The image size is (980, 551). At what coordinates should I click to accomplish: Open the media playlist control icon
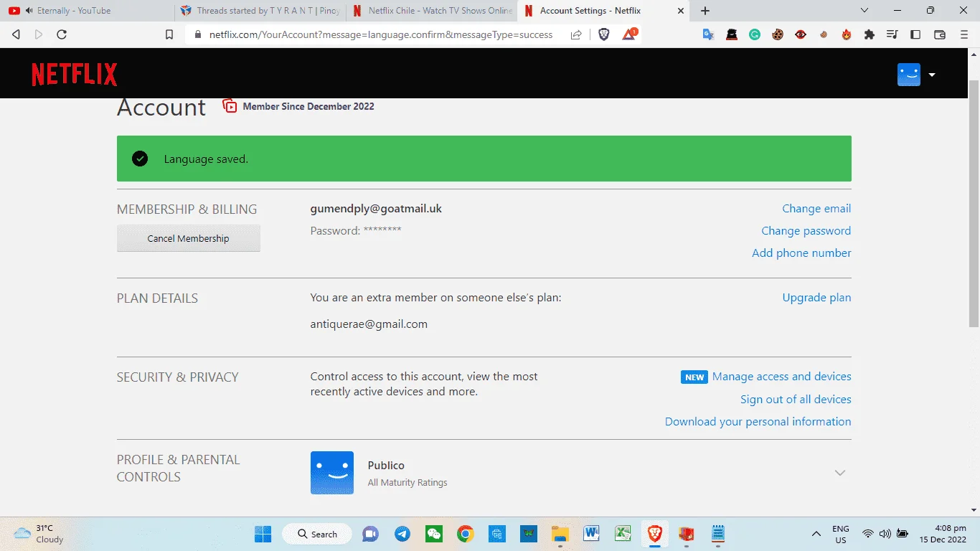892,34
